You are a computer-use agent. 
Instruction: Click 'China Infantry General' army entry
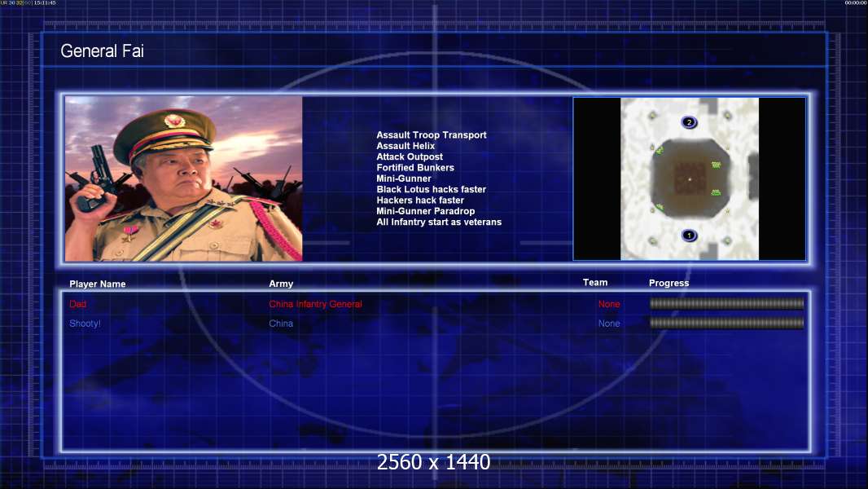[x=315, y=304]
